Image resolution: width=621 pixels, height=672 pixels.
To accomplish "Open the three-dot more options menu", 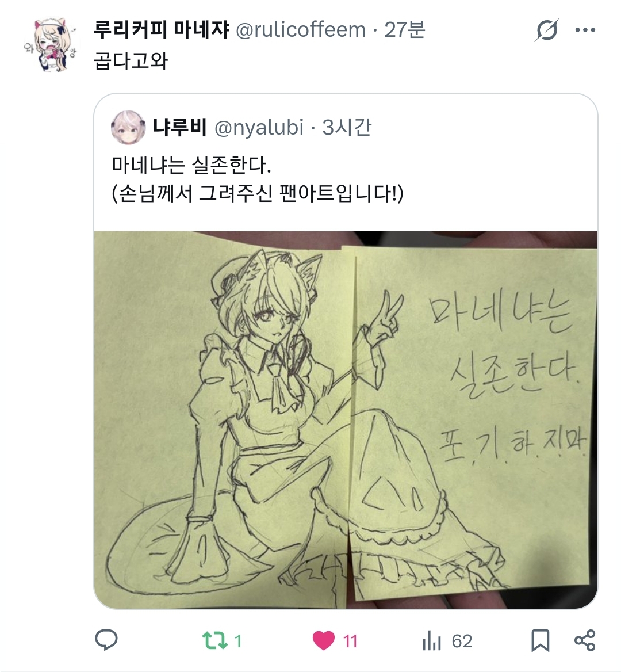I will tap(585, 30).
